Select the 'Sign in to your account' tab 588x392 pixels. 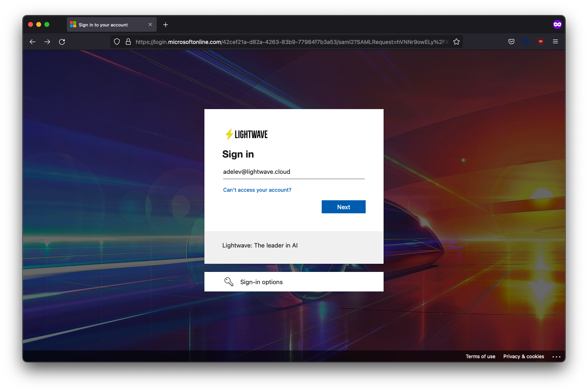(103, 25)
